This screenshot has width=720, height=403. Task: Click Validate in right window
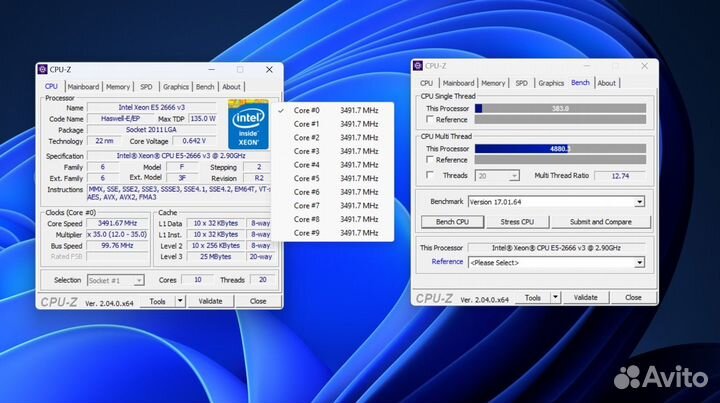[585, 297]
